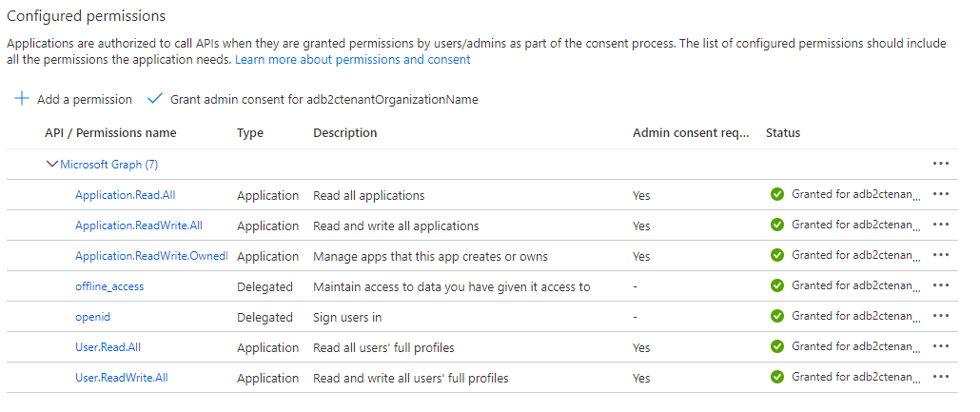Viewport: 980px width, 412px height.
Task: Open the Application.ReadWrite.OwnedBy permission link
Action: (x=151, y=256)
